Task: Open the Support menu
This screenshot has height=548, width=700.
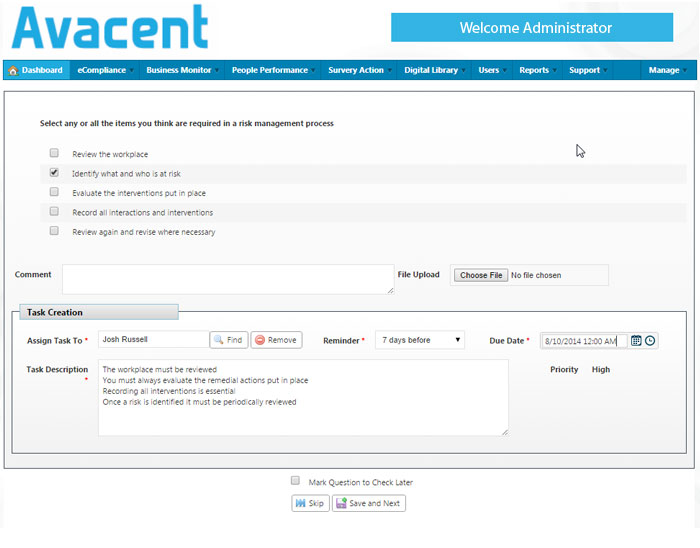Action: tap(588, 70)
